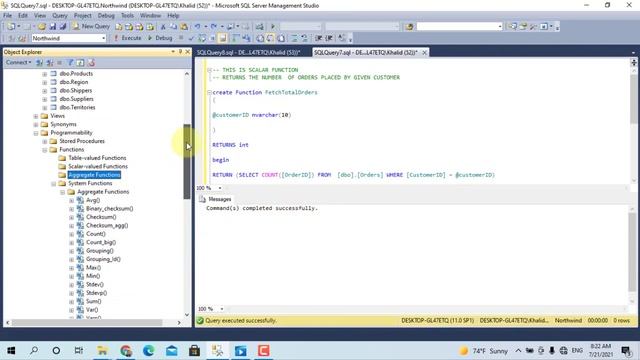Click the Object Explorer vertical scrollbar thumb

pos(187,162)
